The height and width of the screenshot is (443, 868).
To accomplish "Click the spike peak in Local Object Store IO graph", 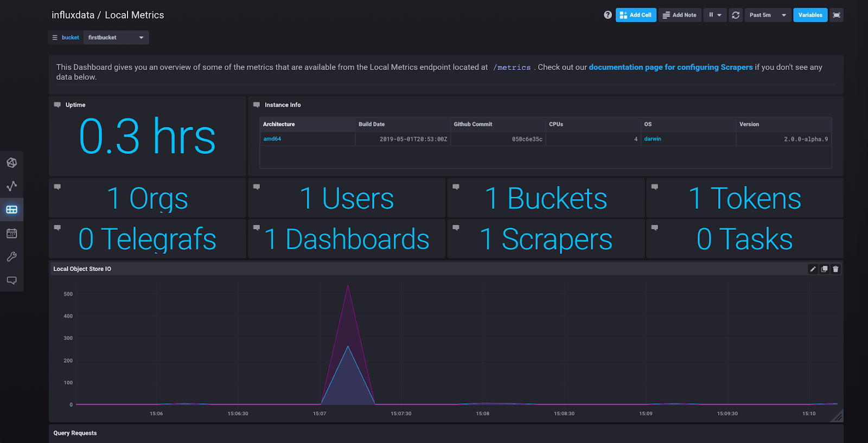I will pyautogui.click(x=348, y=285).
